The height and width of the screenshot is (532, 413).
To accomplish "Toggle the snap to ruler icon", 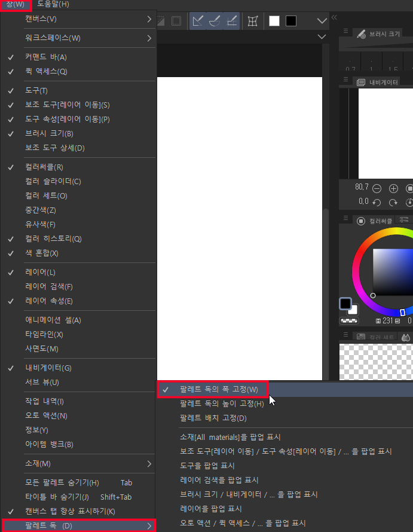I will pyautogui.click(x=198, y=21).
